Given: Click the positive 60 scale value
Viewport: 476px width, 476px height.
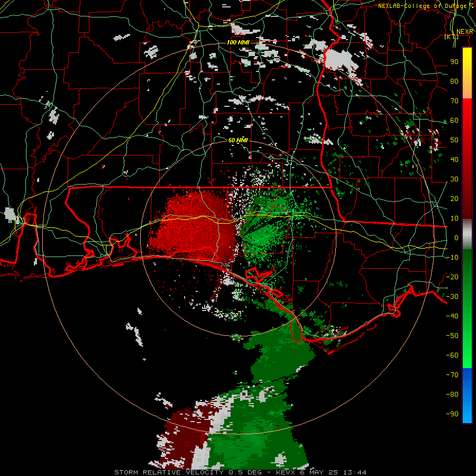Looking at the screenshot, I should [x=454, y=120].
